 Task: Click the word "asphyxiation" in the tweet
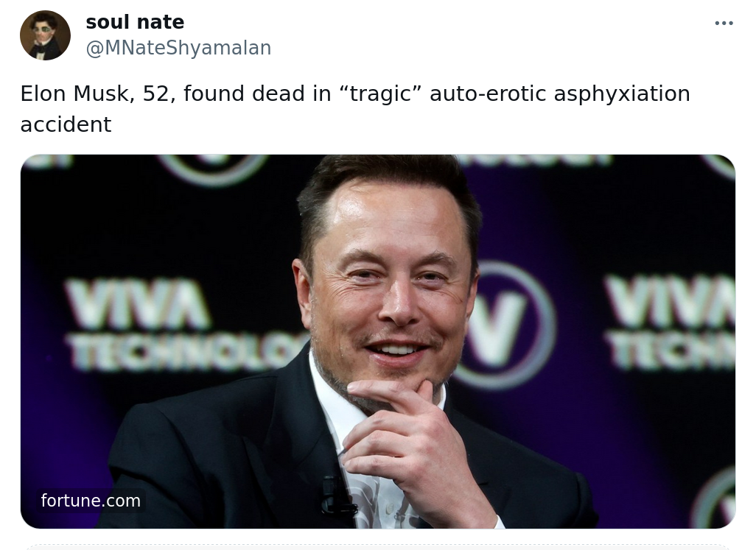point(622,94)
